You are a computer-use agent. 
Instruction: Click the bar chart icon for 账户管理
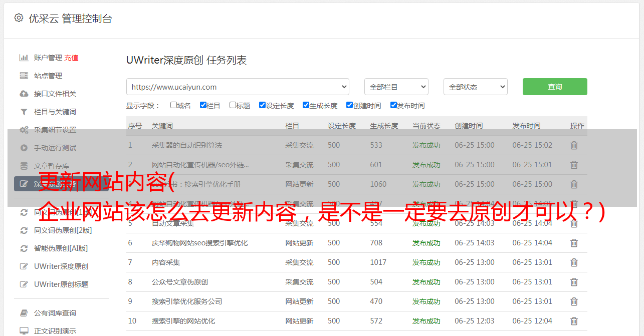pyautogui.click(x=24, y=58)
